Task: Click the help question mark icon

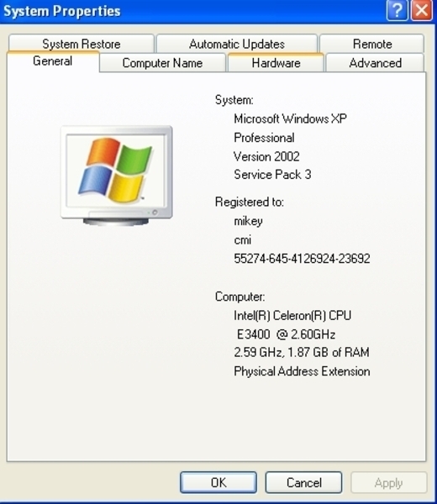Action: [397, 10]
